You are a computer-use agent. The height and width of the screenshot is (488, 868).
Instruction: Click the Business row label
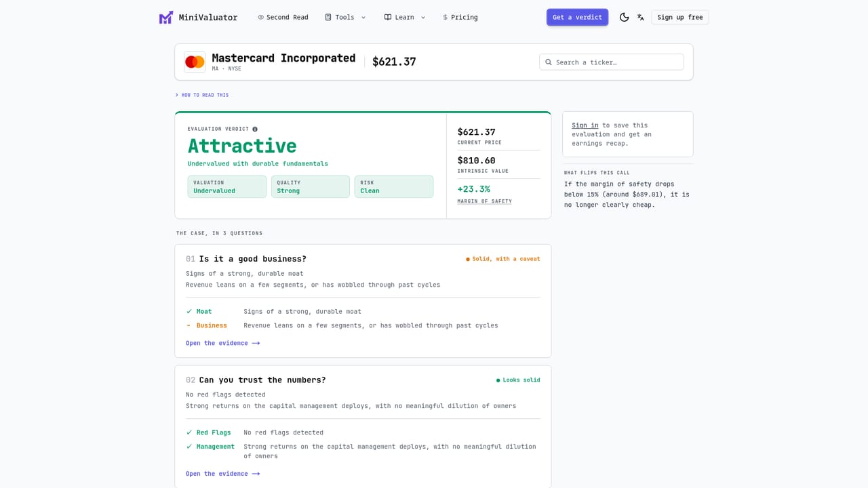coord(212,326)
